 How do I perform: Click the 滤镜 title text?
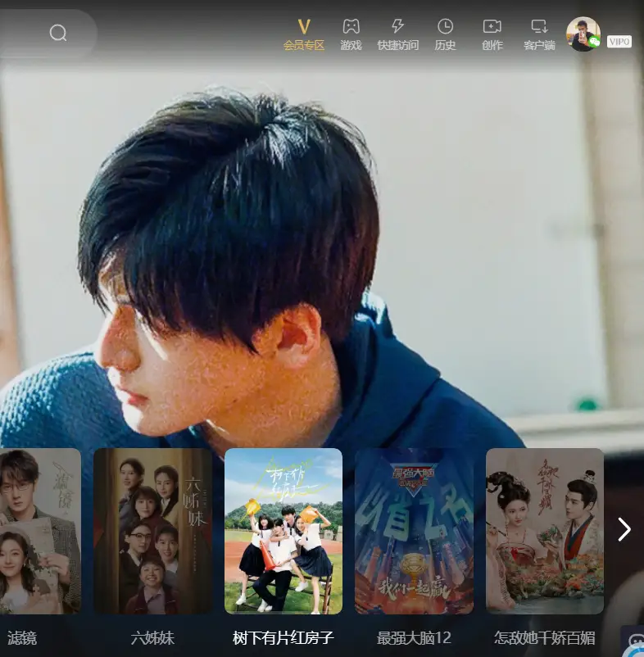point(22,638)
